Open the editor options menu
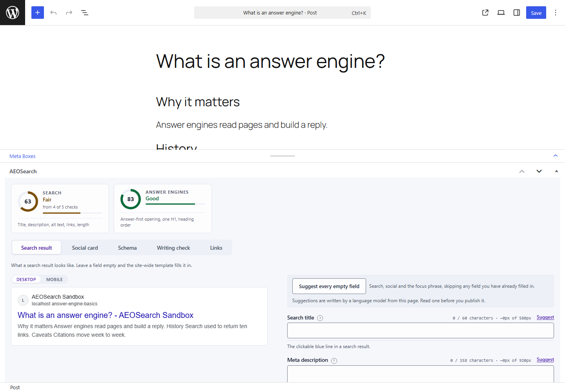 click(556, 13)
